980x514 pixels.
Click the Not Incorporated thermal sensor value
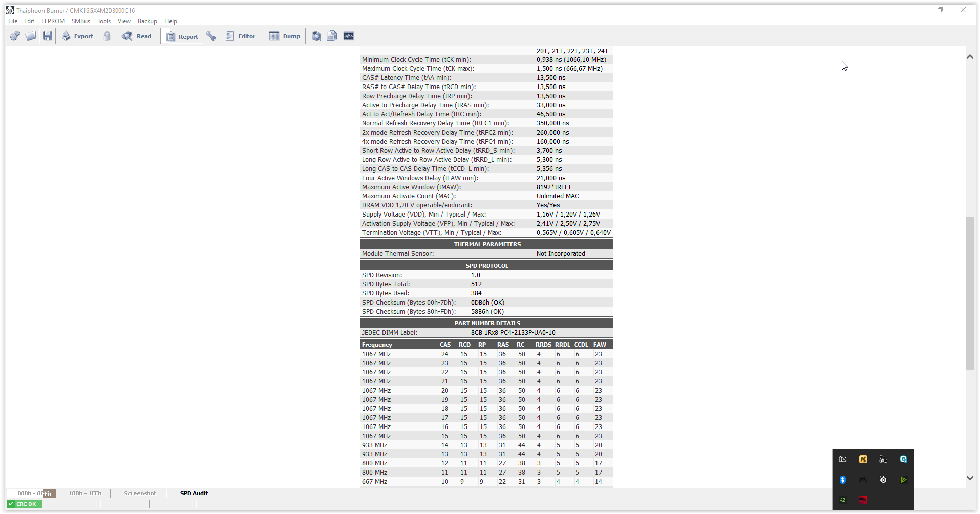point(561,254)
